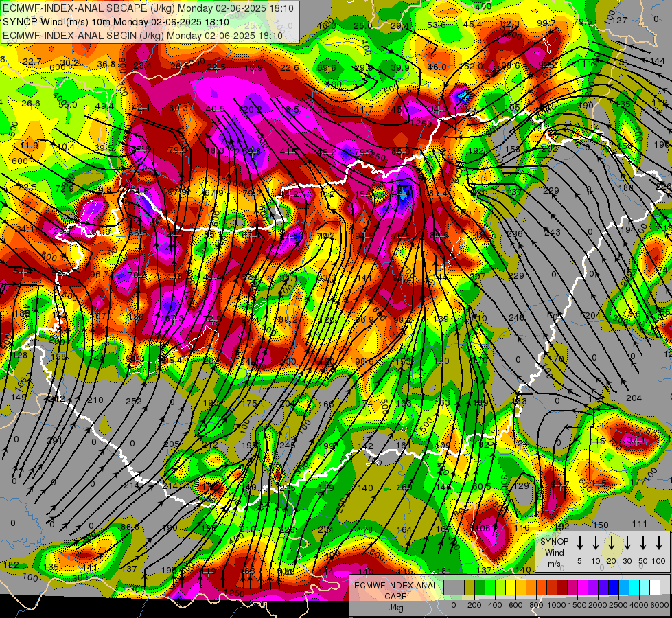Image resolution: width=672 pixels, height=618 pixels.
Task: Click the map value '291'
Action: pos(54,440)
